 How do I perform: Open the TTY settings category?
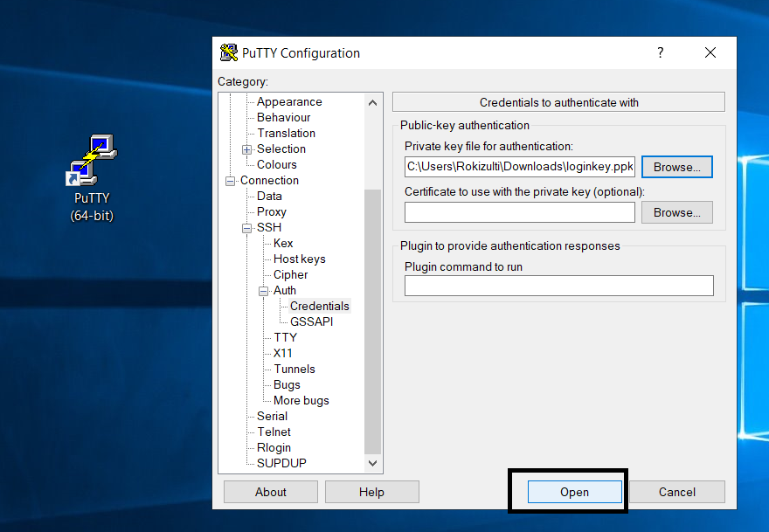point(285,337)
